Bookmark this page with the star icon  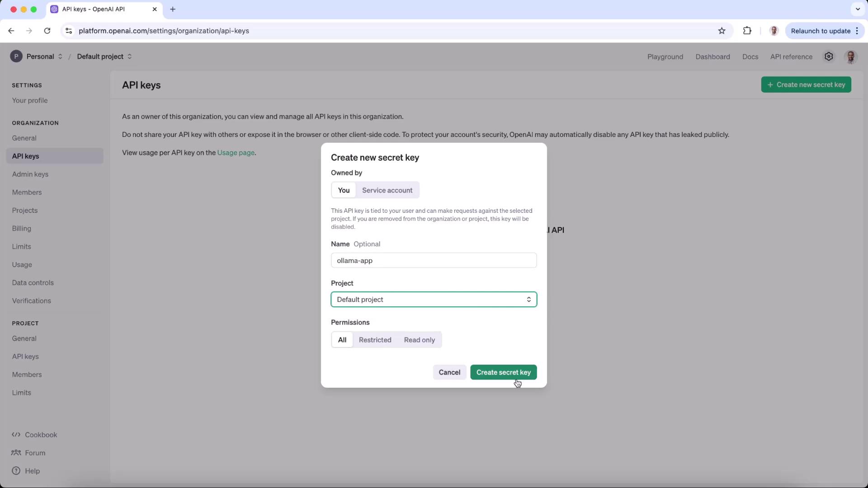point(722,31)
